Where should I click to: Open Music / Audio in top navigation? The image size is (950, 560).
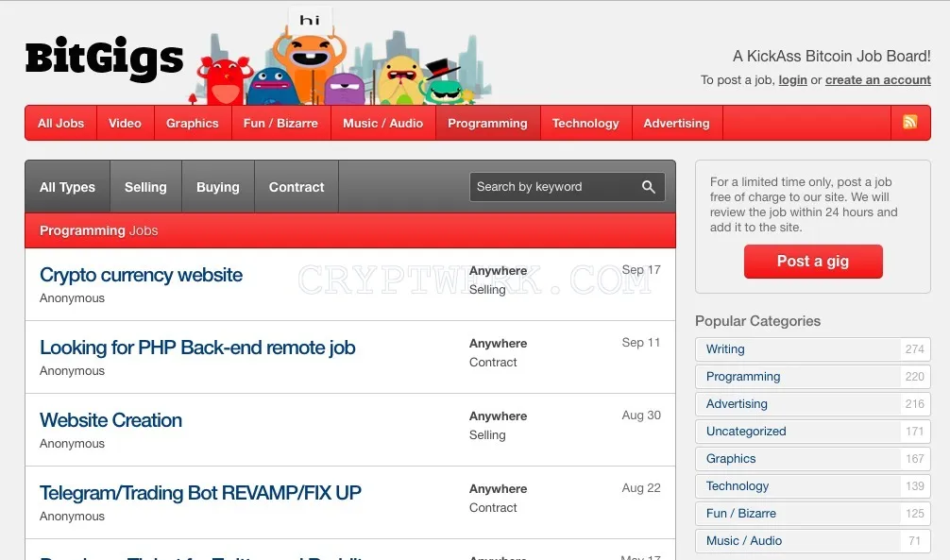[382, 123]
